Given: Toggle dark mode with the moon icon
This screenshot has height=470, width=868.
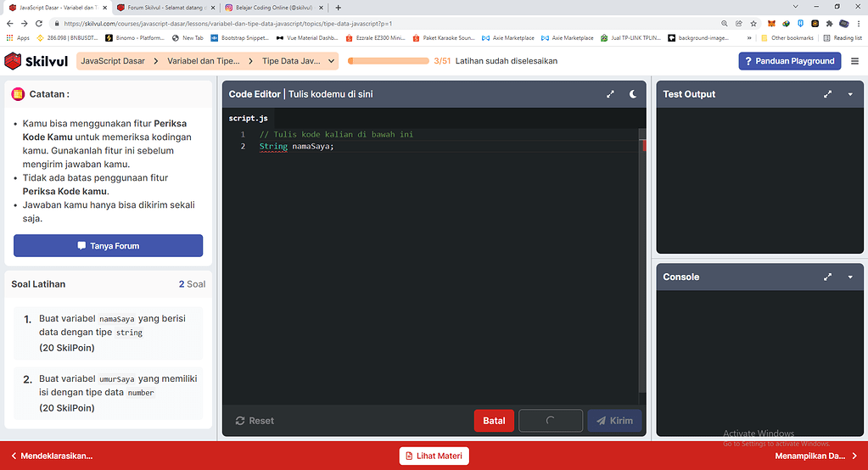Looking at the screenshot, I should (x=633, y=94).
